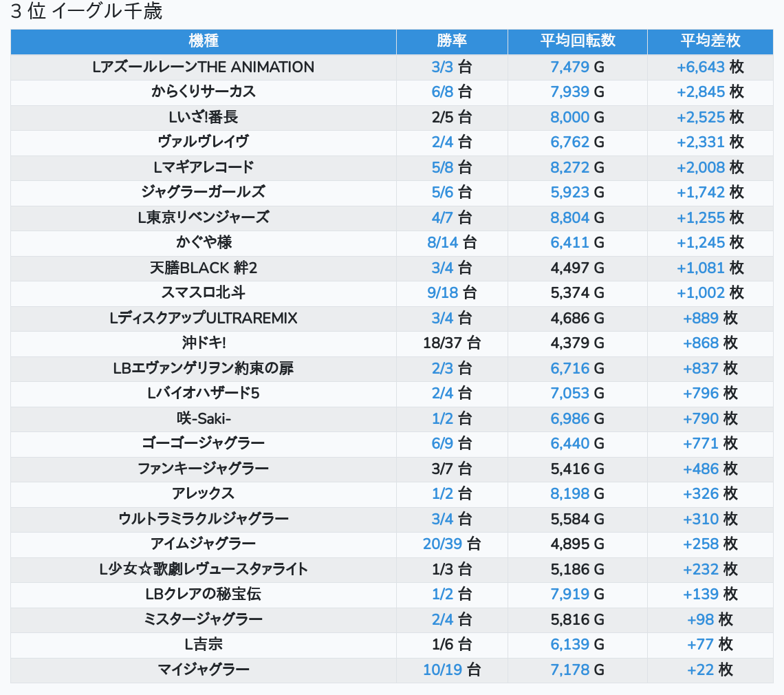Click average difference +6,643 枚
Screen dimensions: 784x695
coord(710,67)
